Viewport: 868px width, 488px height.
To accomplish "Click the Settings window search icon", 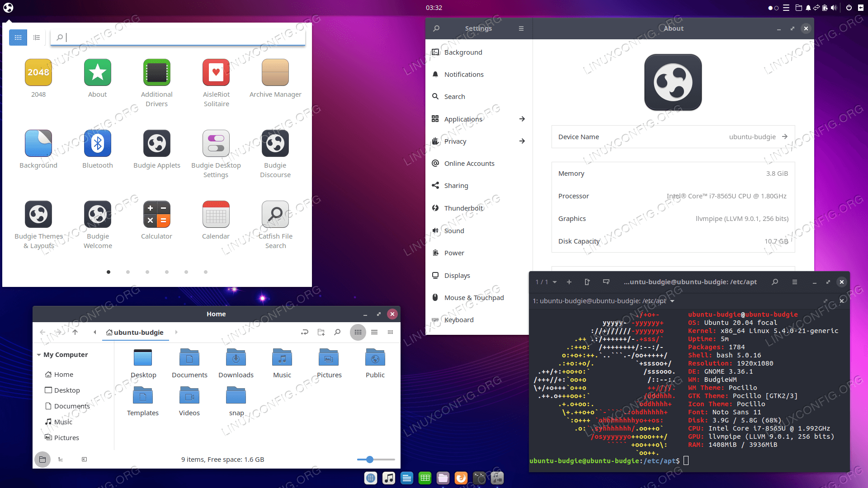I will (x=436, y=28).
